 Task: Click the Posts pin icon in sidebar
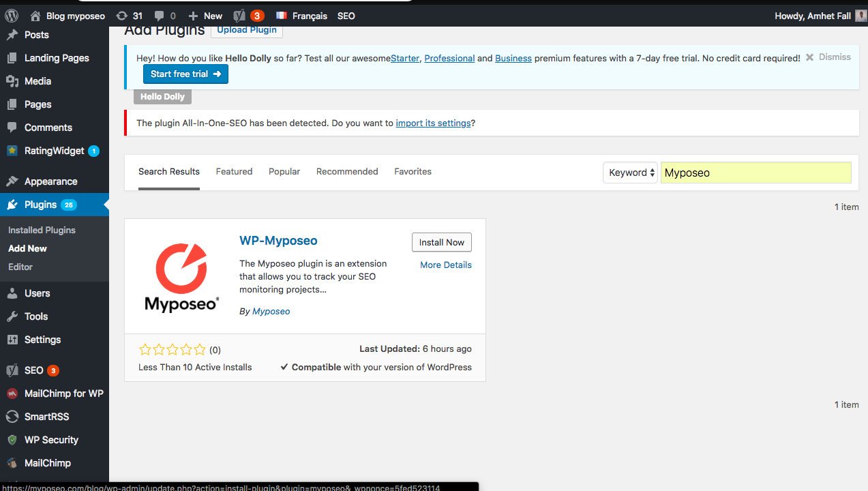(x=12, y=35)
